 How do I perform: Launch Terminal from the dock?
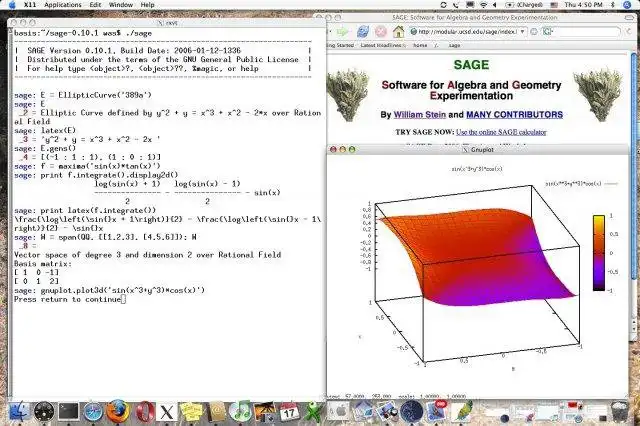coord(69,411)
